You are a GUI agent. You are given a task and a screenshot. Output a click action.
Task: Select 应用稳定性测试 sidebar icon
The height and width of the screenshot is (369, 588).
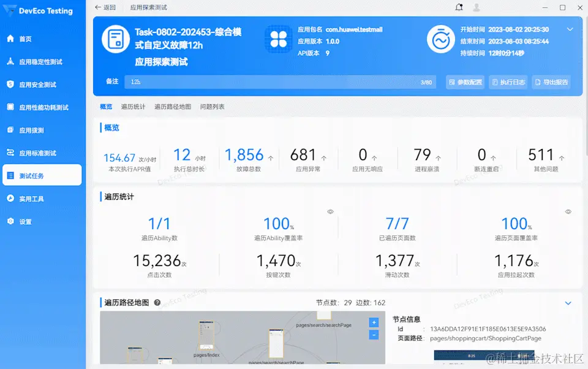[x=10, y=61]
